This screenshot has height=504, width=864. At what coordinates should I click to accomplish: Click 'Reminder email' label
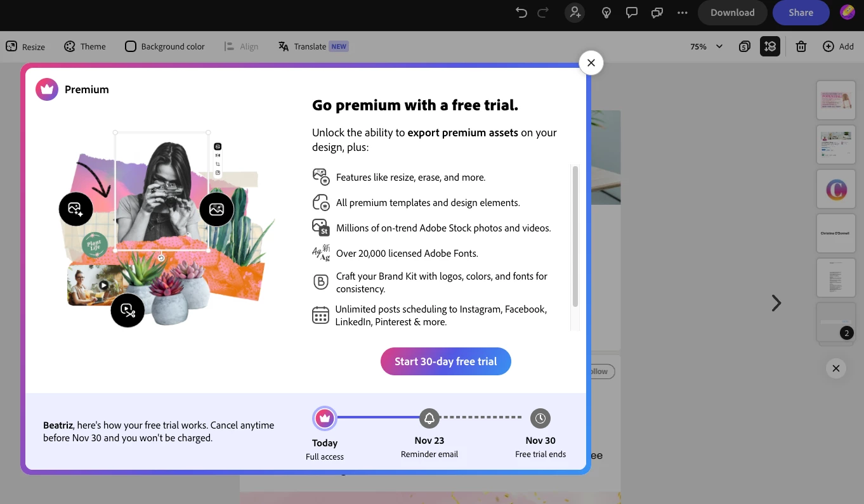point(429,454)
